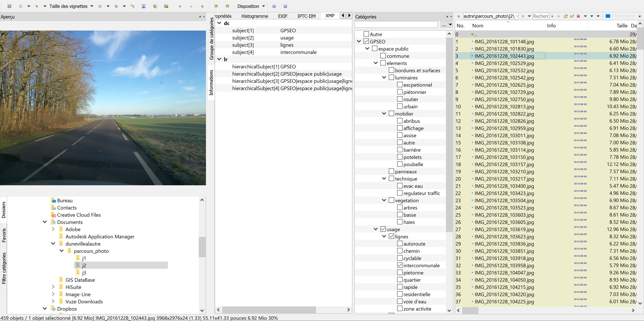Open the Histogramme tab
644x321 pixels.
pyautogui.click(x=255, y=16)
